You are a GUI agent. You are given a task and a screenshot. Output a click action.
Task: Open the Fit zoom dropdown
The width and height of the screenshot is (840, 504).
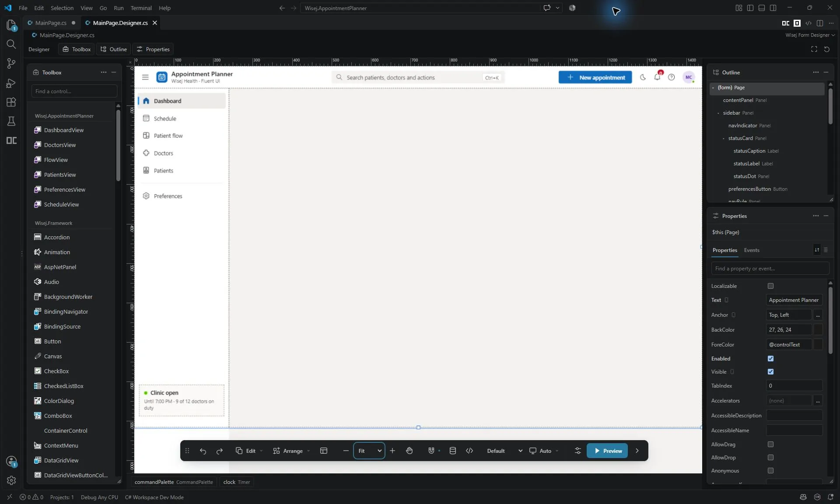point(369,451)
